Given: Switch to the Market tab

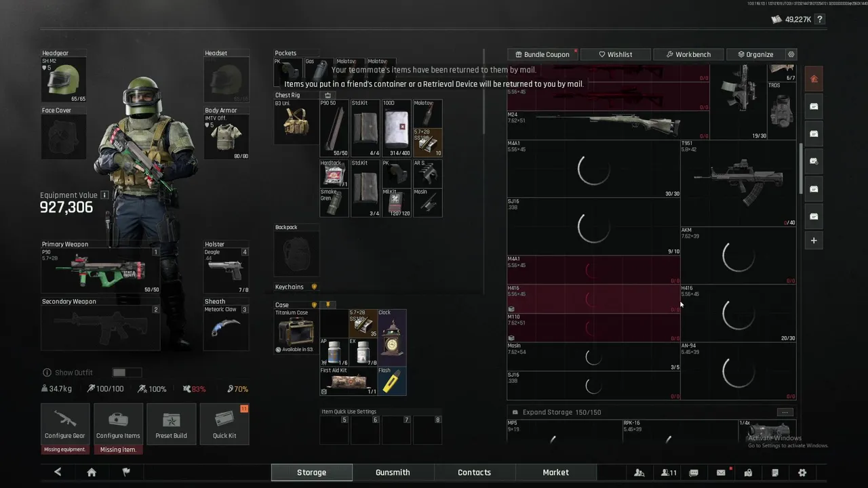Looking at the screenshot, I should (x=555, y=472).
